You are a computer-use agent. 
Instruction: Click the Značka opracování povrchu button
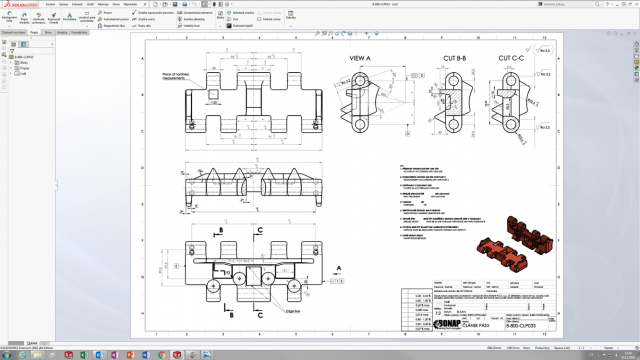153,13
